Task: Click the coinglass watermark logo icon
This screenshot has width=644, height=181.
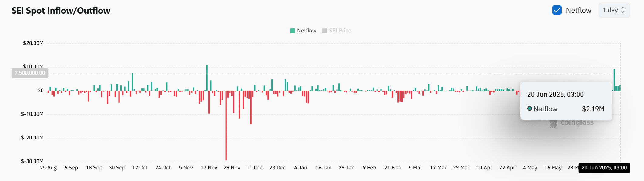Action: tap(553, 123)
